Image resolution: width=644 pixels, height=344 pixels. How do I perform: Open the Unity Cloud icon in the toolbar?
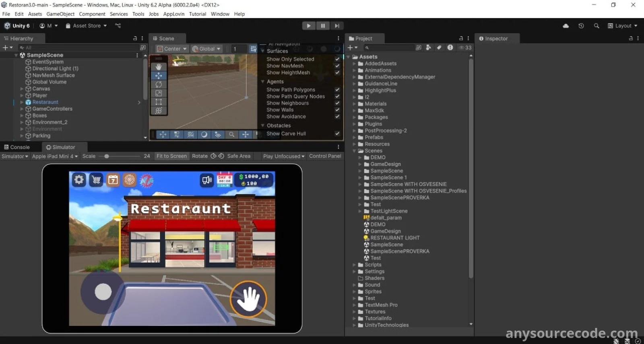(x=566, y=26)
